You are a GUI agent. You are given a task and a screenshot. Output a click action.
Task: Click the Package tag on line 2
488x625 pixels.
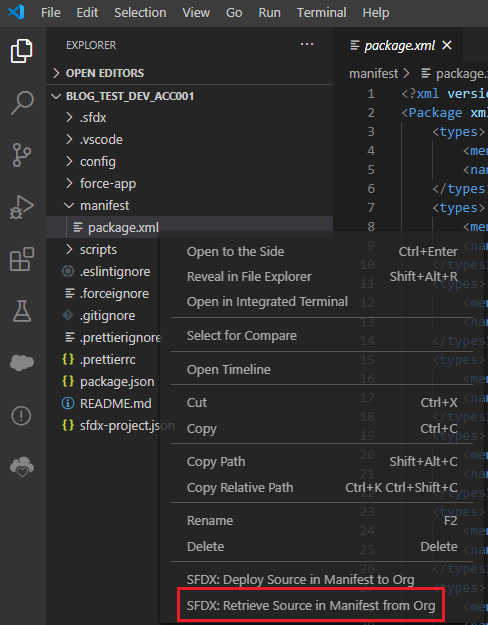click(435, 113)
